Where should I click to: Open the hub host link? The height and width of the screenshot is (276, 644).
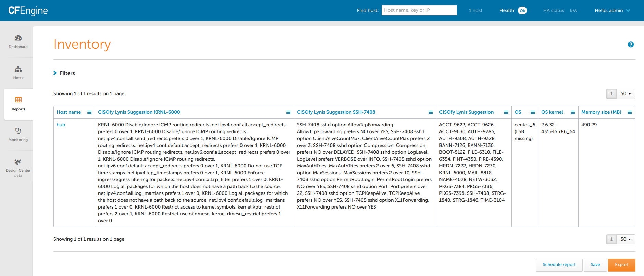(61, 125)
